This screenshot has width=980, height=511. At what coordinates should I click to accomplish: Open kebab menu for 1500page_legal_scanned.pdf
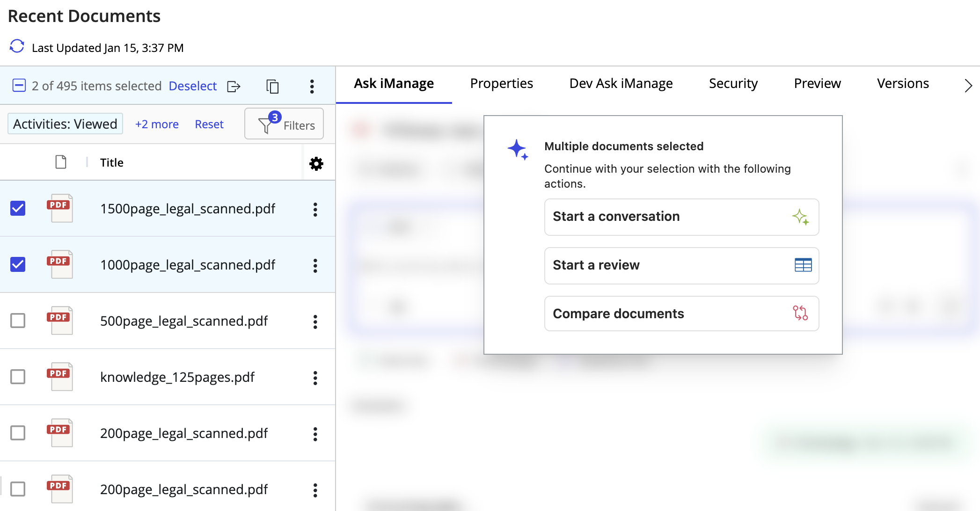tap(315, 209)
